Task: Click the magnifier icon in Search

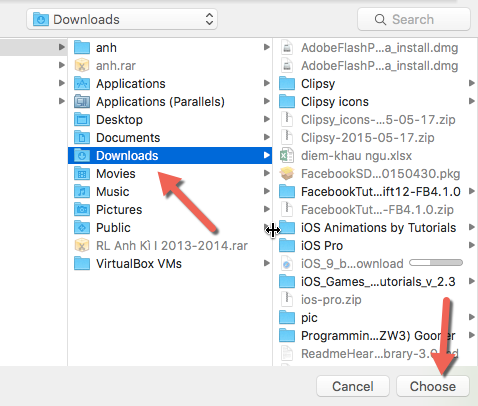Action: 380,19
